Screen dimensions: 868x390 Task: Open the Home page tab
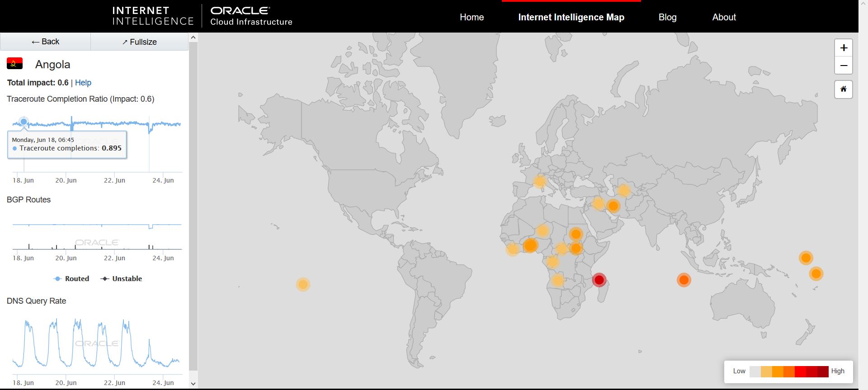point(472,17)
